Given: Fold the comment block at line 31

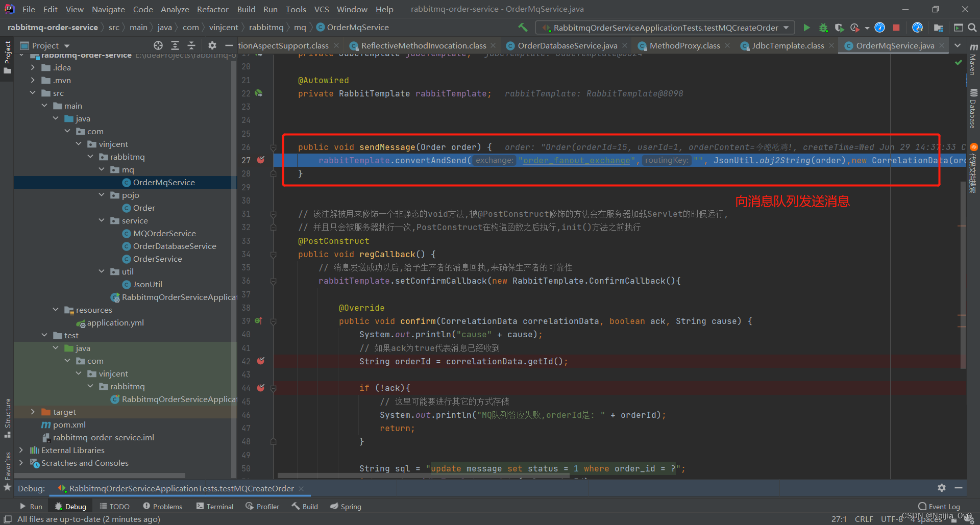Looking at the screenshot, I should click(274, 214).
